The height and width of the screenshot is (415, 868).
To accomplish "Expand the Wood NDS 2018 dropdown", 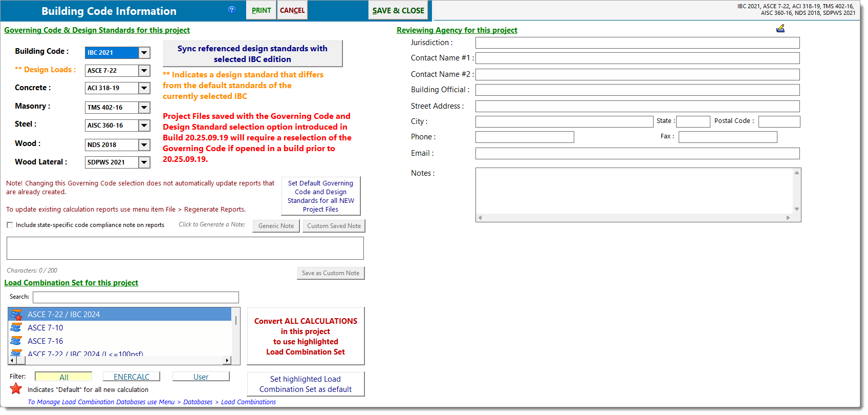I will [x=144, y=145].
